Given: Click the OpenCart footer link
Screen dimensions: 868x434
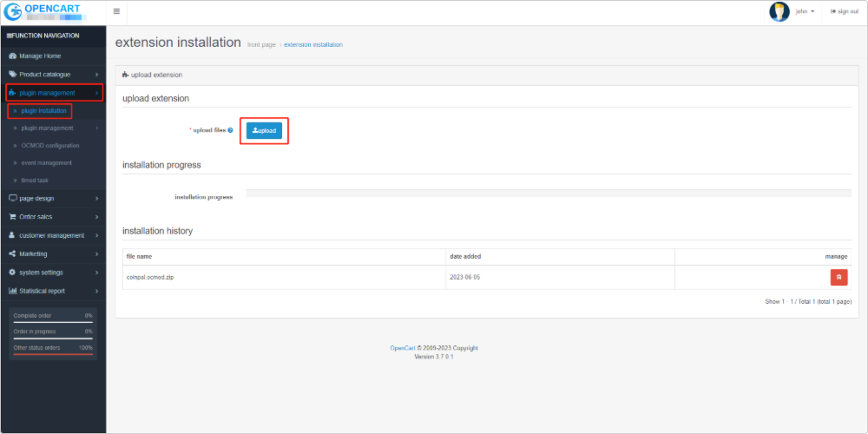Looking at the screenshot, I should [403, 348].
